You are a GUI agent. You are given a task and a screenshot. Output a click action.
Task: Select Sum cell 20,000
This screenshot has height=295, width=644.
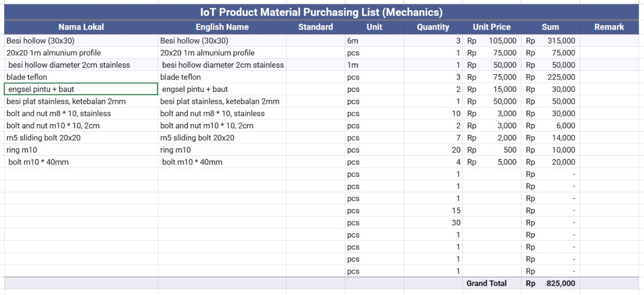[550, 162]
